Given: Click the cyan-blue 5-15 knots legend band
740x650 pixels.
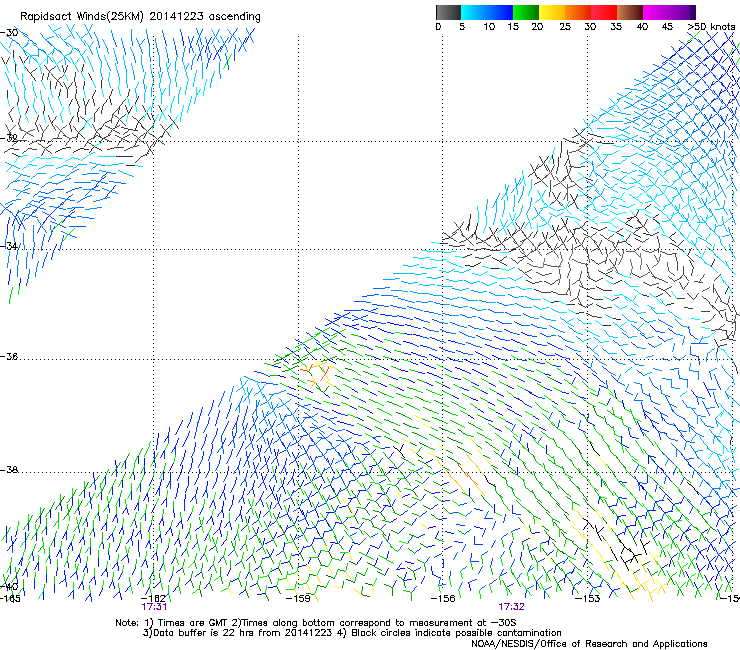Looking at the screenshot, I should 487,12.
